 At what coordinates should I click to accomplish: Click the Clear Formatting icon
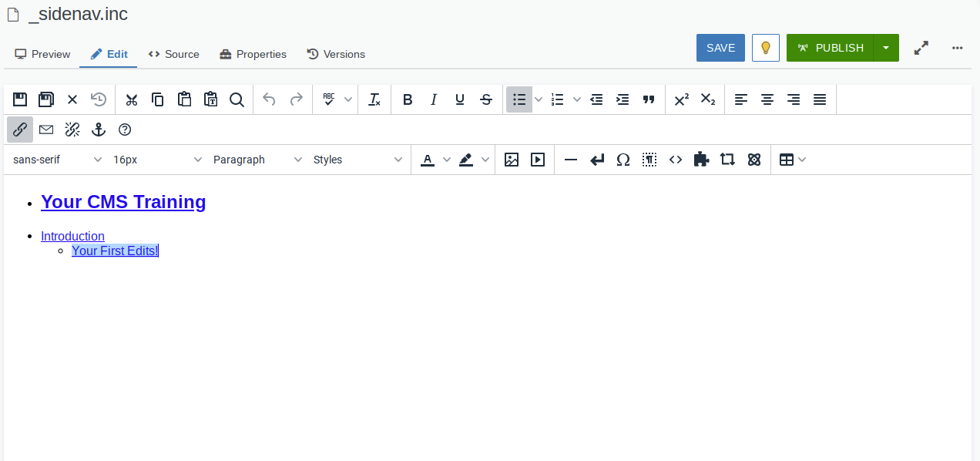[x=374, y=99]
